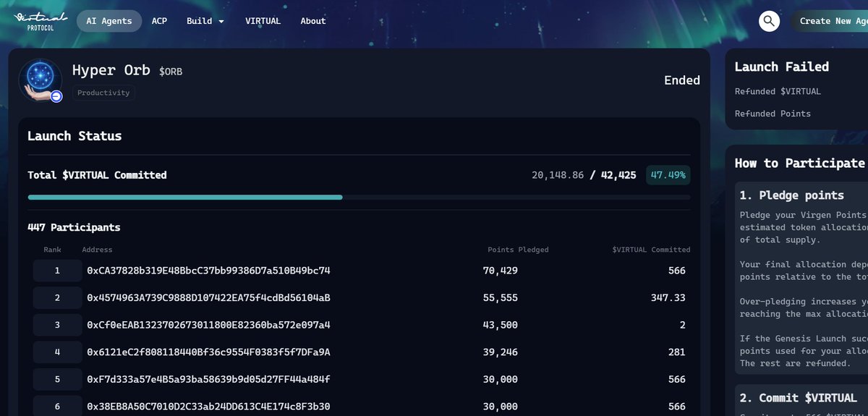Click the Productivity category tag
This screenshot has height=416, width=868.
click(x=103, y=93)
